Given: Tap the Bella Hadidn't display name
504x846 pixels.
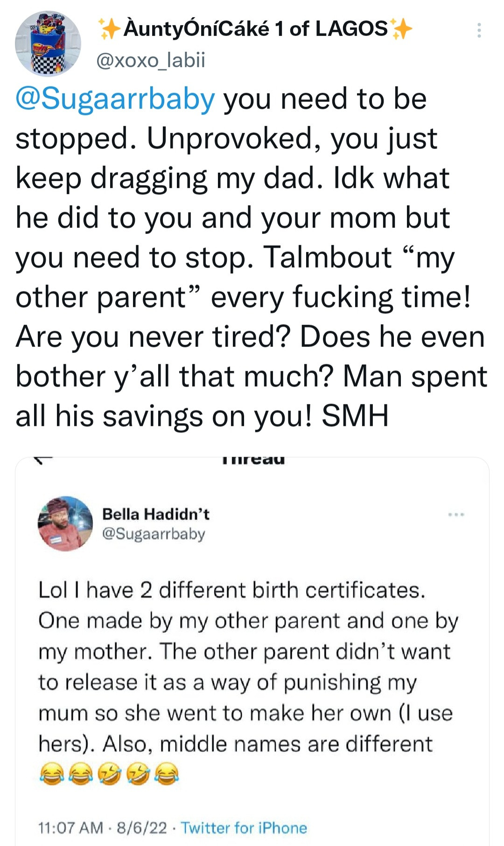Looking at the screenshot, I should (x=156, y=514).
